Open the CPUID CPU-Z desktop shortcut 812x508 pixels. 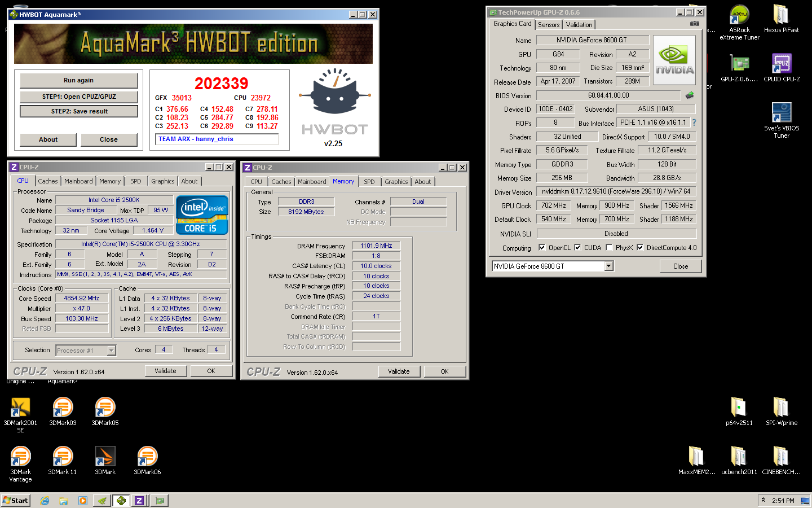pyautogui.click(x=781, y=68)
